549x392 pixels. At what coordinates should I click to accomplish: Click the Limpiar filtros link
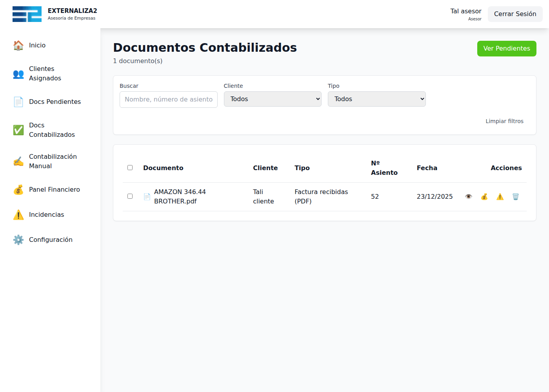pos(504,121)
